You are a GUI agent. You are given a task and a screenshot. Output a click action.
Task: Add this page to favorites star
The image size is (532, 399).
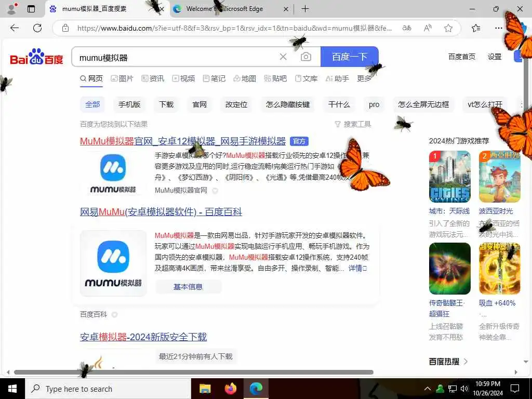pyautogui.click(x=448, y=28)
